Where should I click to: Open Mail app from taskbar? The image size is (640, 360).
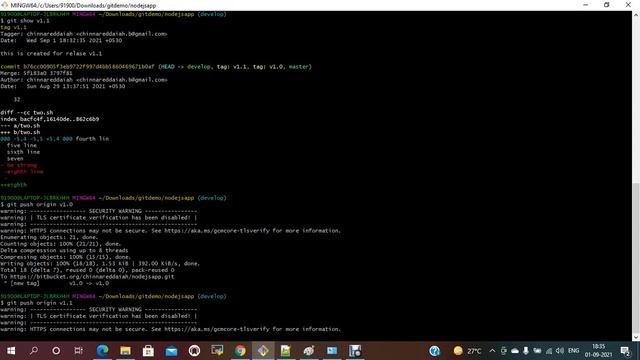point(171,351)
